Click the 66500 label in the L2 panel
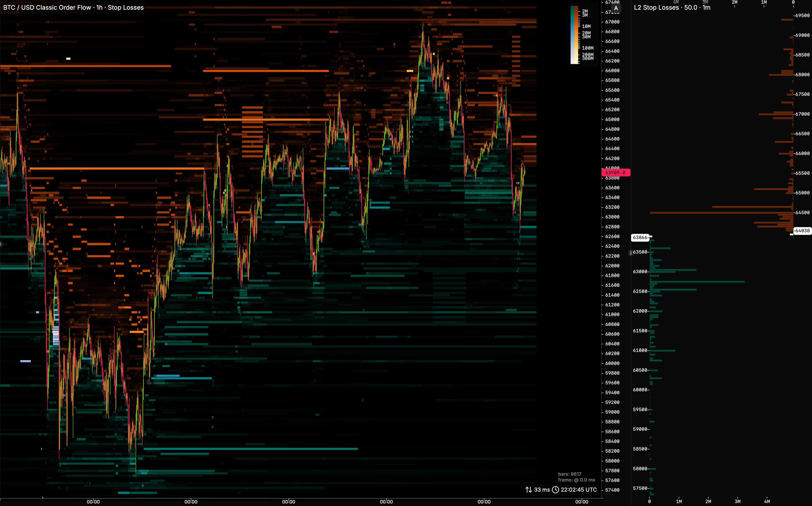The image size is (812, 506). click(802, 133)
